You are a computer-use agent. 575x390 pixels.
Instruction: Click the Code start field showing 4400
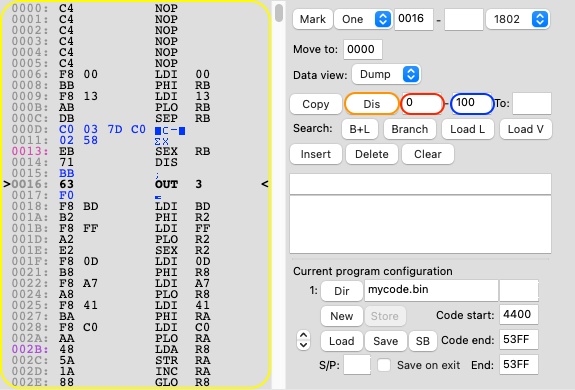[x=519, y=315]
